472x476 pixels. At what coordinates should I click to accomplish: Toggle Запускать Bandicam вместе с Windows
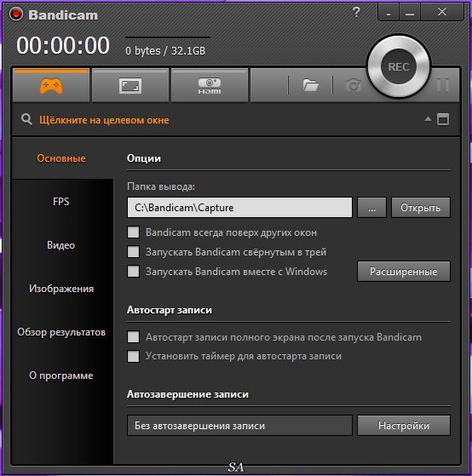point(133,271)
